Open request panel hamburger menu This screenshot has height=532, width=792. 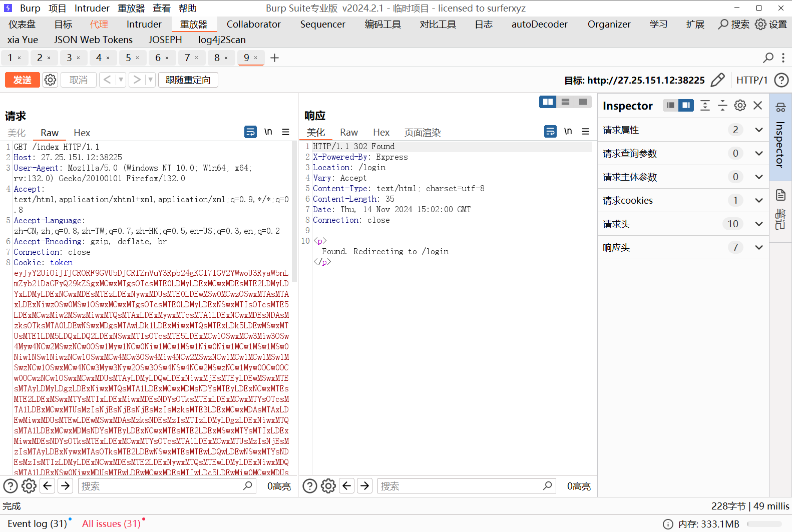[286, 132]
